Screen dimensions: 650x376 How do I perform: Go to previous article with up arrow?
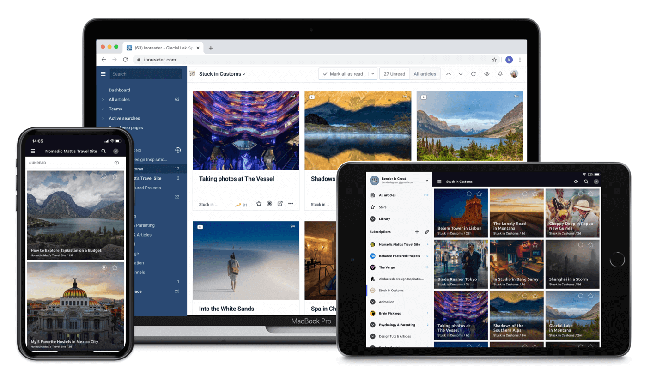[x=448, y=74]
